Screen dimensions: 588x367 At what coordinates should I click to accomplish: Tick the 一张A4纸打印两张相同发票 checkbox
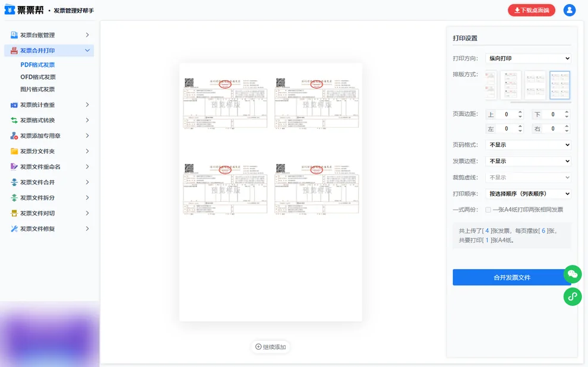pos(488,210)
